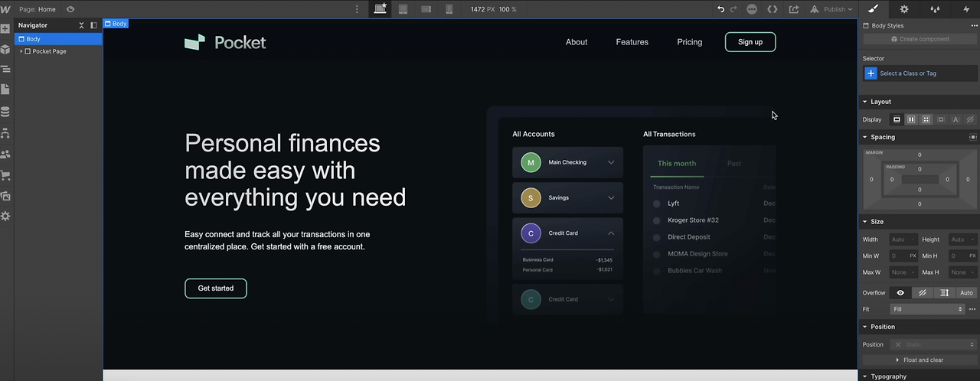
Task: Open the Position Static dropdown
Action: point(933,344)
